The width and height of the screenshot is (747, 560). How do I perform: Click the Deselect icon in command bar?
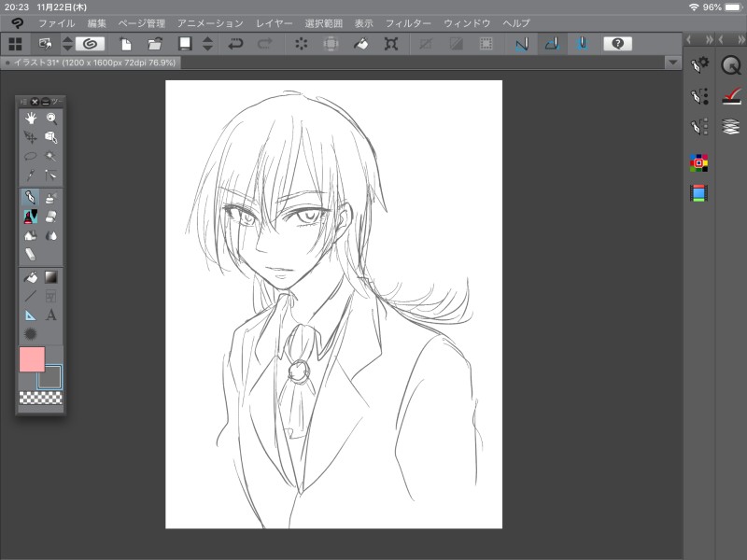[426, 44]
